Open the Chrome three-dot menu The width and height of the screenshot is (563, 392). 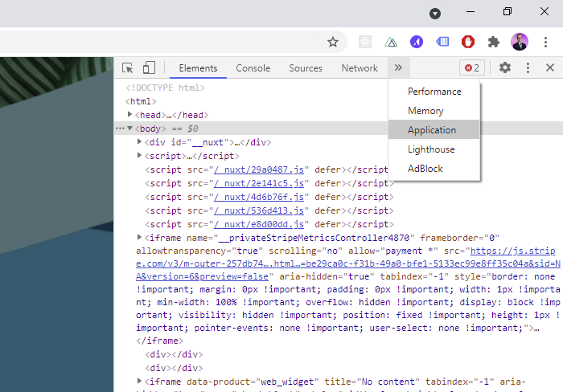(545, 42)
